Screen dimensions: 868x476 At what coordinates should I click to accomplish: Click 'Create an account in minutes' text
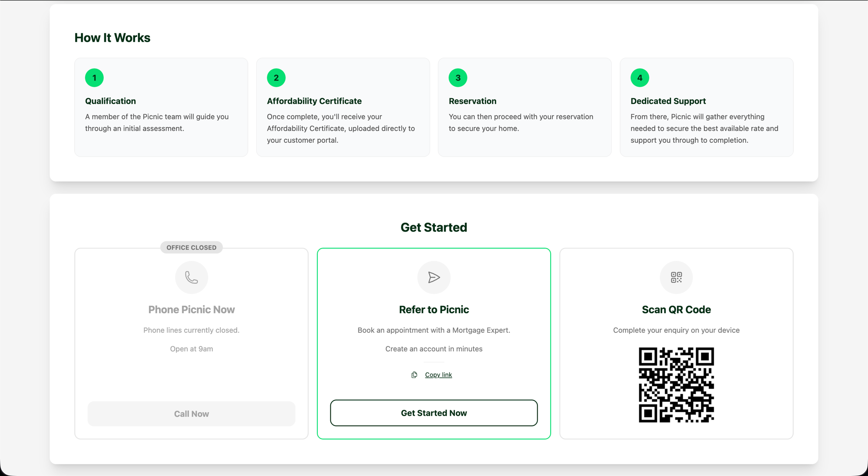point(434,349)
